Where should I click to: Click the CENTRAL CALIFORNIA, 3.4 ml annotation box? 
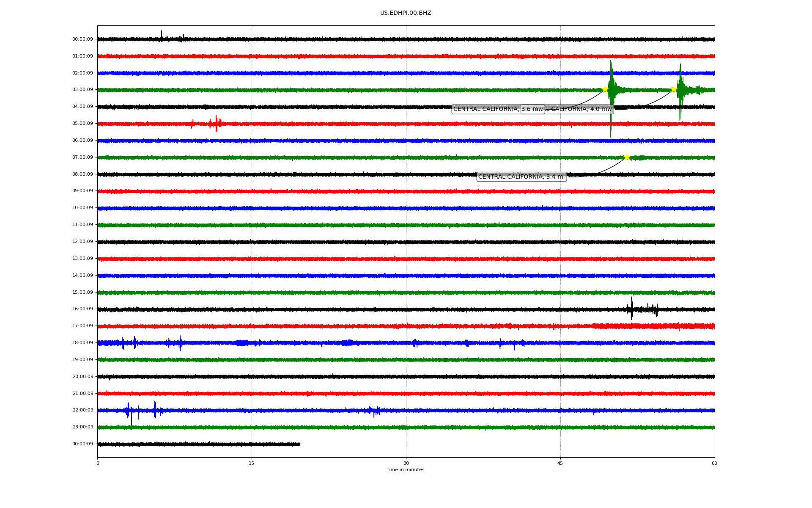coord(521,177)
